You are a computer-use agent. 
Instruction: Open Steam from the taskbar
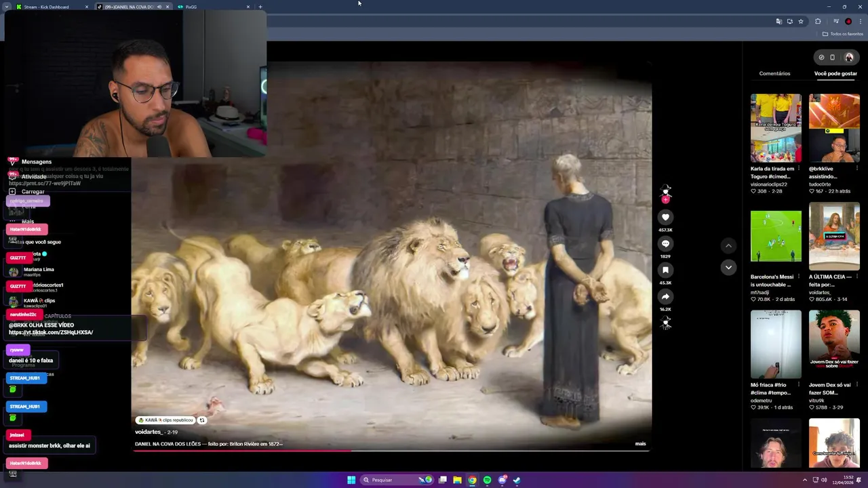point(517,480)
